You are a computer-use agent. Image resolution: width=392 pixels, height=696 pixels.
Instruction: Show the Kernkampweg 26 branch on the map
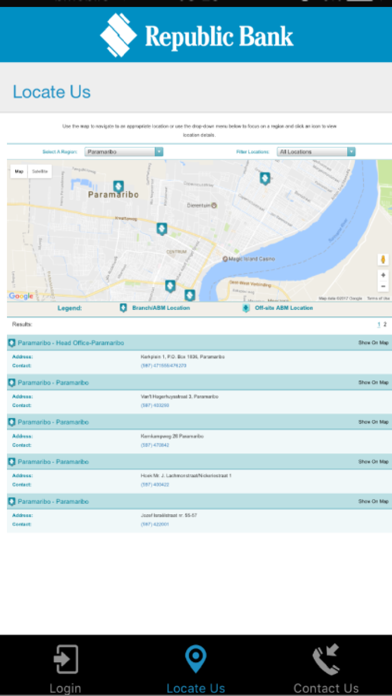(x=373, y=422)
